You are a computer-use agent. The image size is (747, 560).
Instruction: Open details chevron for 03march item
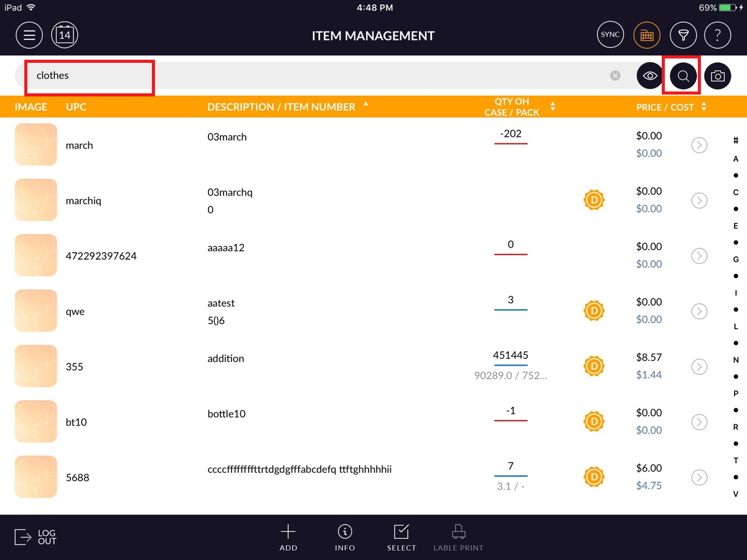tap(699, 145)
